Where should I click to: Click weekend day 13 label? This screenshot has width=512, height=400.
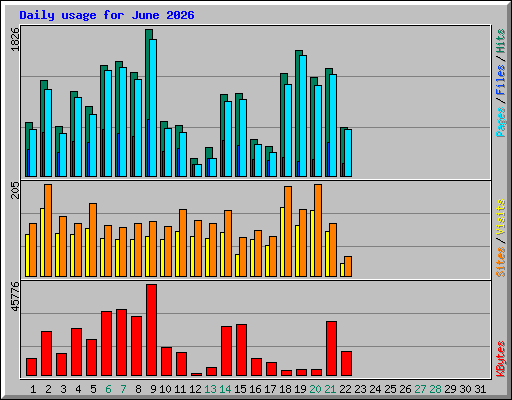coord(210,389)
